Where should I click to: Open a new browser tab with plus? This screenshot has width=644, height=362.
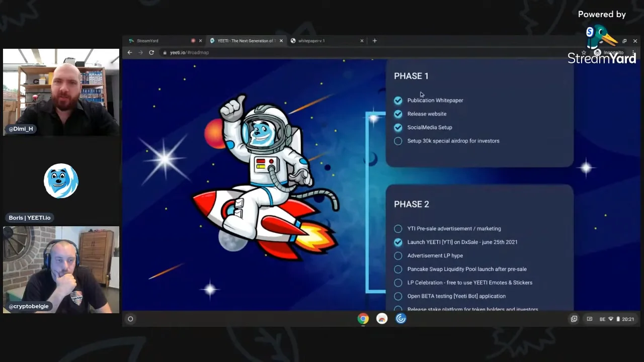pyautogui.click(x=374, y=41)
